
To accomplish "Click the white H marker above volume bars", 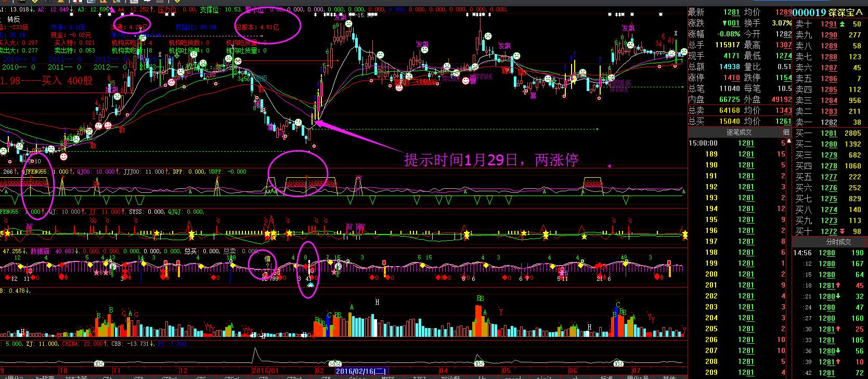I will coord(377,302).
